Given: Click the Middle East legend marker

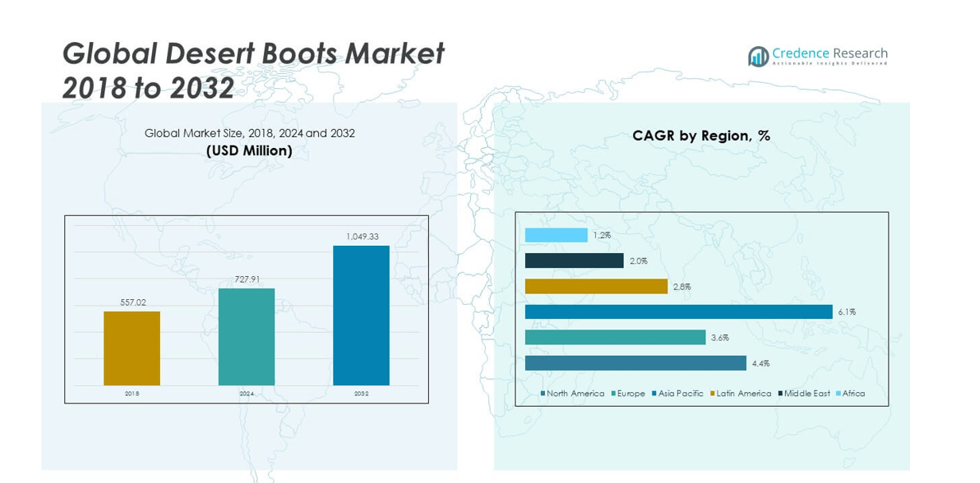Looking at the screenshot, I should (x=780, y=394).
